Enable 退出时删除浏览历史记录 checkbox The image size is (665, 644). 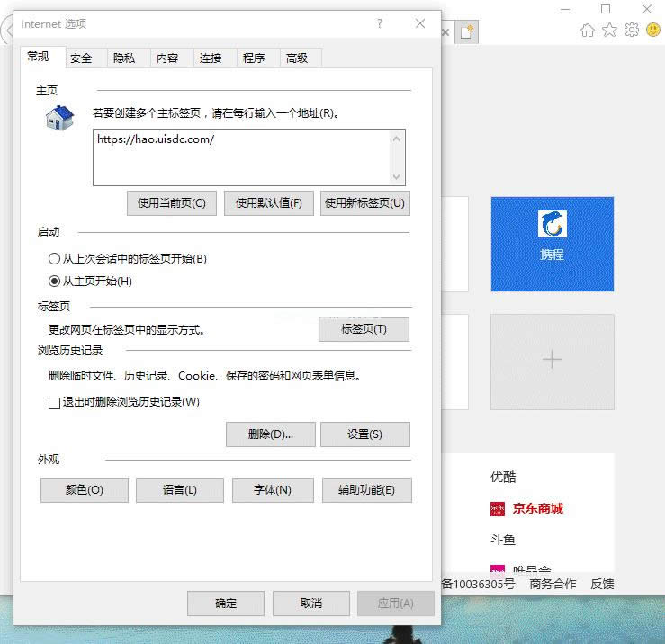pos(55,403)
